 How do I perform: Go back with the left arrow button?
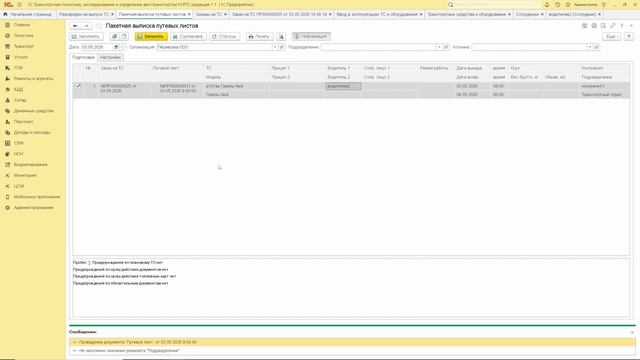pos(75,26)
